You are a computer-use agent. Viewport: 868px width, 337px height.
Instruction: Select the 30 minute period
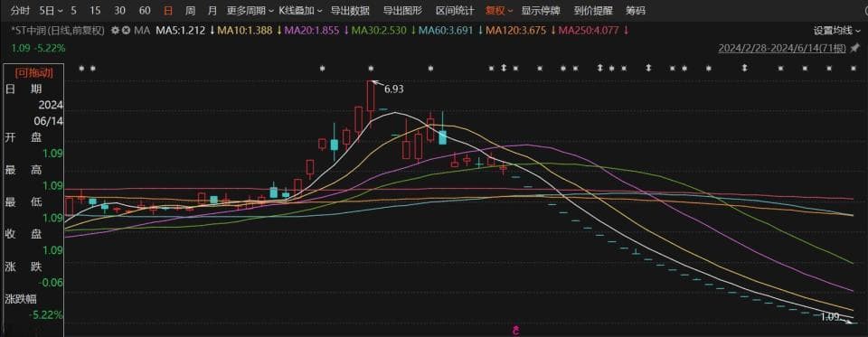coord(119,11)
